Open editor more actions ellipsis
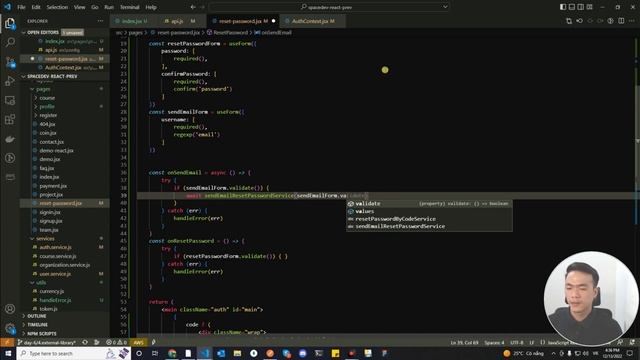 (x=631, y=21)
